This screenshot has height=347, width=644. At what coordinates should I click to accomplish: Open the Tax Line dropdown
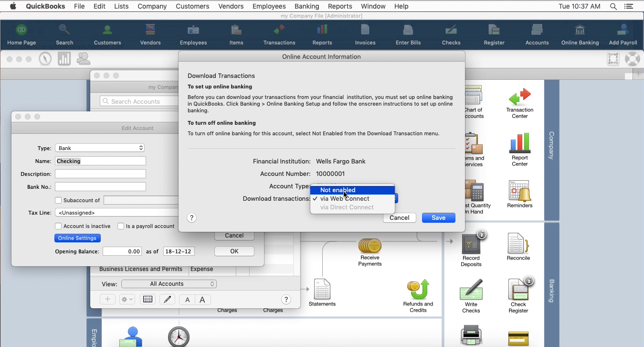click(x=117, y=213)
